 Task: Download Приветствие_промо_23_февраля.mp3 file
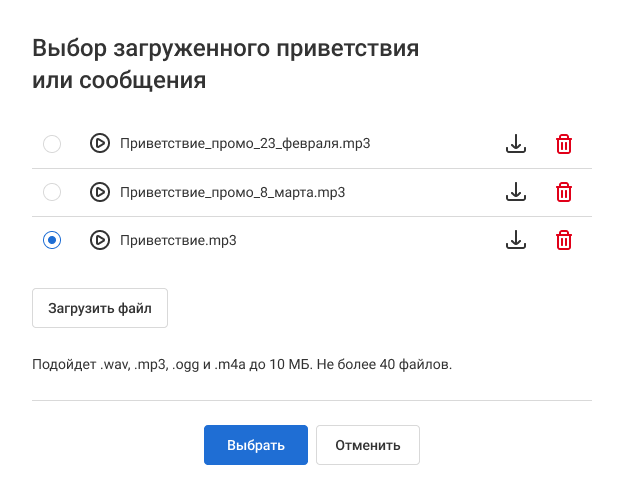click(515, 144)
